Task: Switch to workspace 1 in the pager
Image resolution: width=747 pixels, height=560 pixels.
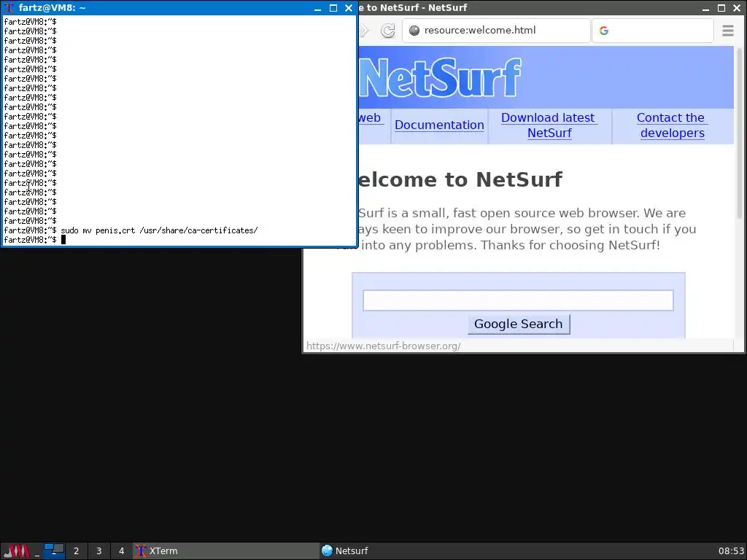Action: click(54, 551)
